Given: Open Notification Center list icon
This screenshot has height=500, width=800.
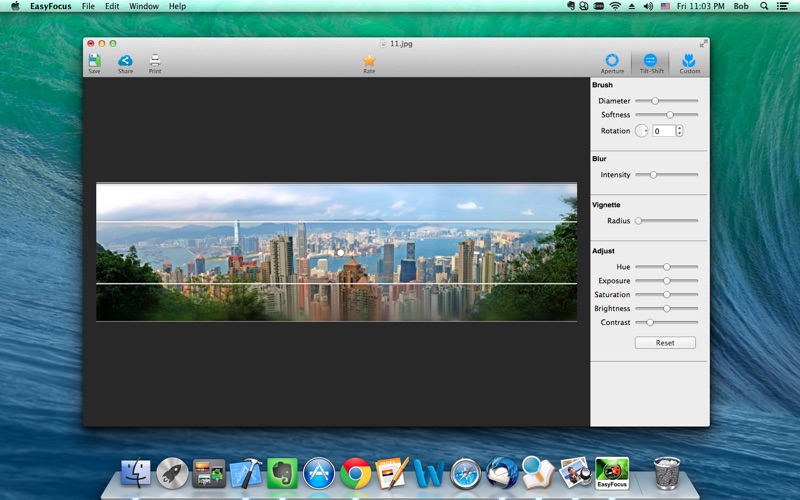Looking at the screenshot, I should (x=782, y=6).
